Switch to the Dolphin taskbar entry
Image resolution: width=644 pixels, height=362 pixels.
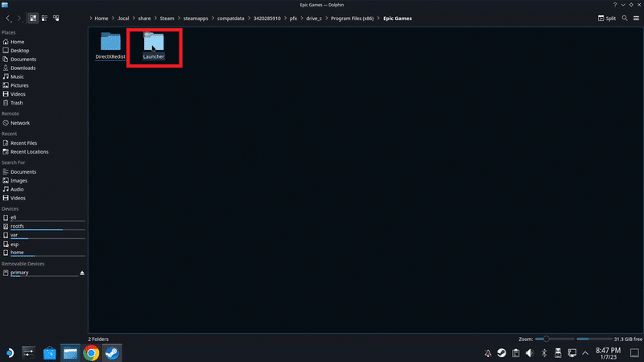(70, 353)
